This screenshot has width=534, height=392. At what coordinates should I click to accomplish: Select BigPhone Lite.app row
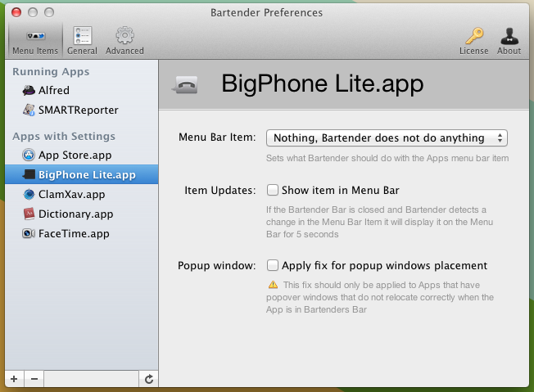point(82,174)
